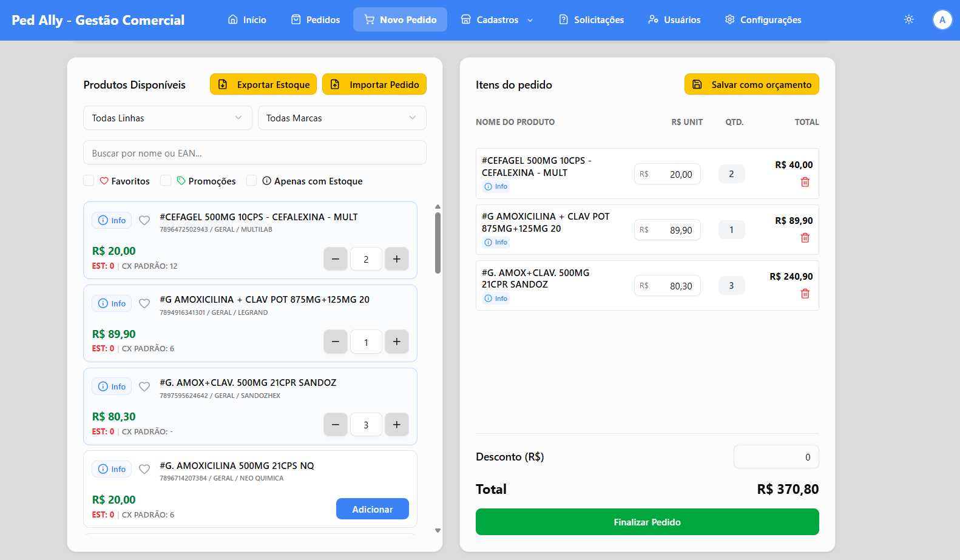Remove G. AMOX+CLAV. 500MG with trash icon
960x560 pixels.
[805, 294]
